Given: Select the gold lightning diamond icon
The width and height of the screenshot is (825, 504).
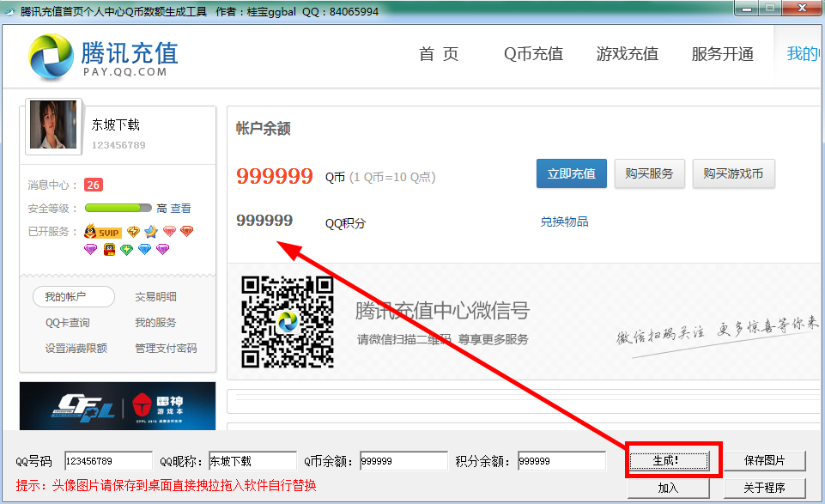Looking at the screenshot, I should point(133,232).
